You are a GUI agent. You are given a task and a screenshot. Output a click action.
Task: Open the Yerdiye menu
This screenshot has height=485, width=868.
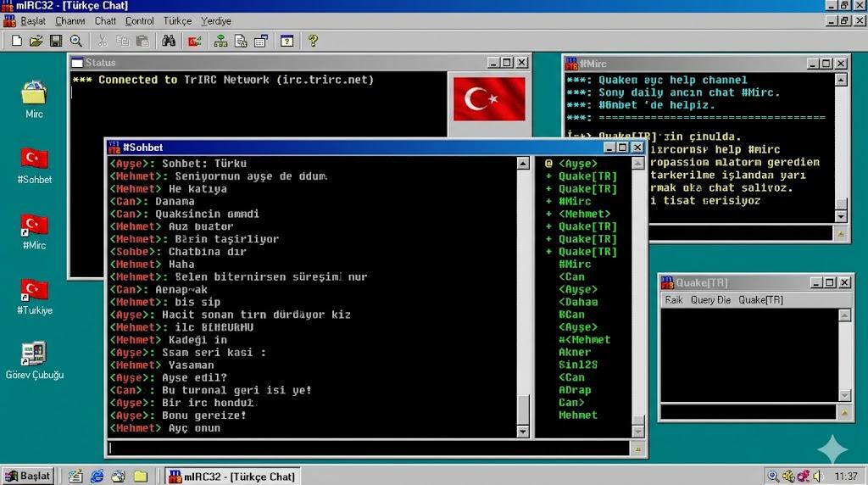click(x=216, y=21)
